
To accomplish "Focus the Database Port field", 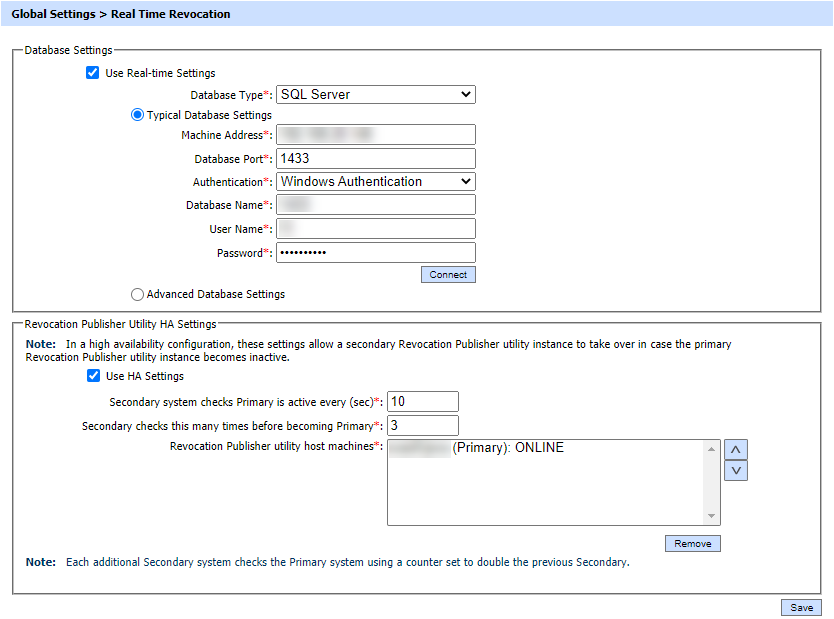I will 375,158.
